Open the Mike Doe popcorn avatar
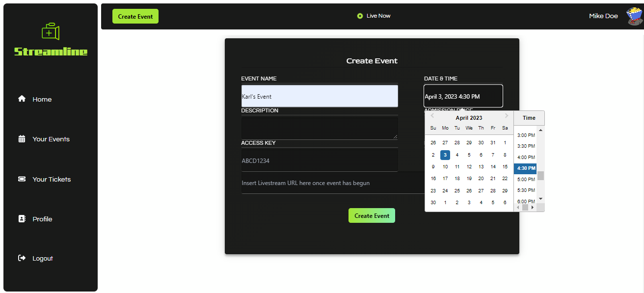The image size is (644, 293). (634, 16)
